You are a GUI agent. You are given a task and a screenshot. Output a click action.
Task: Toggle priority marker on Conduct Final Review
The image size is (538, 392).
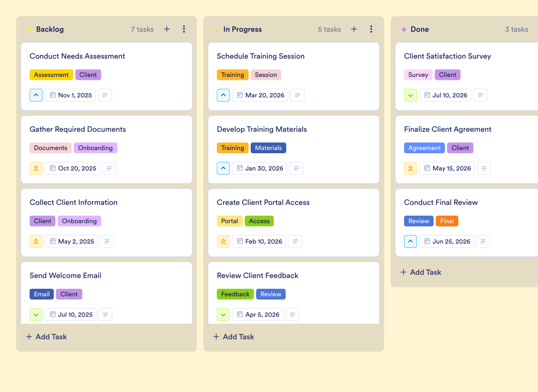point(410,241)
